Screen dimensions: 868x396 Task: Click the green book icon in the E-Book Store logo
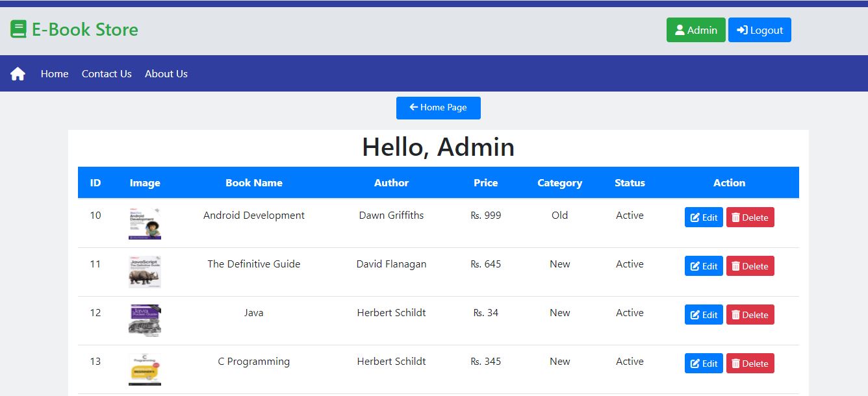pyautogui.click(x=18, y=29)
